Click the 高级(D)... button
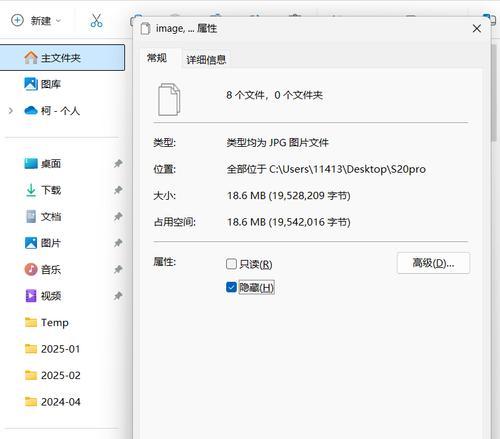The height and width of the screenshot is (439, 500). (x=433, y=263)
